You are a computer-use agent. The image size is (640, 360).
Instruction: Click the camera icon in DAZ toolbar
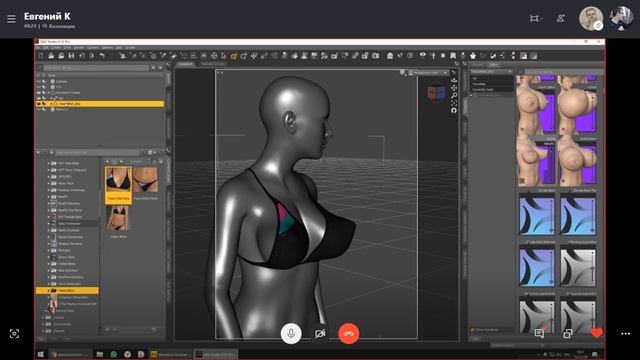pos(376,56)
